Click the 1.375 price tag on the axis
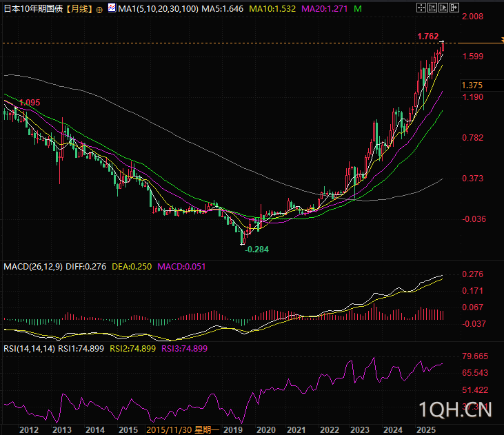The width and height of the screenshot is (504, 435). click(472, 85)
